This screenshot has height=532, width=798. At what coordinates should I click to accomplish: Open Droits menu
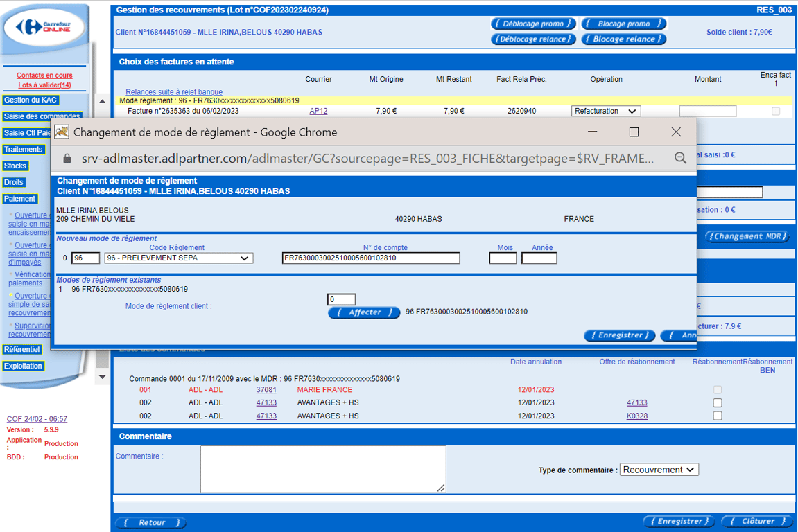[x=14, y=182]
